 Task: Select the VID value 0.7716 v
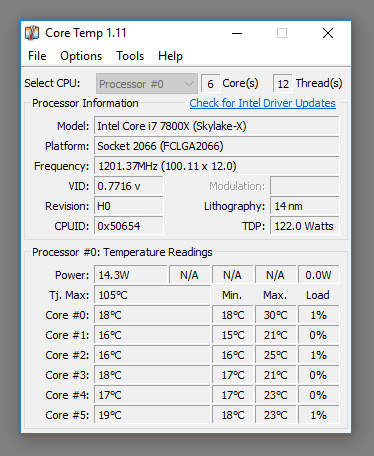pyautogui.click(x=129, y=186)
